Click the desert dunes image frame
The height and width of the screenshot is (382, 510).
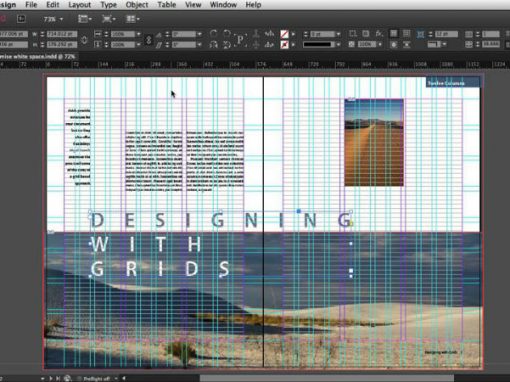click(374, 142)
